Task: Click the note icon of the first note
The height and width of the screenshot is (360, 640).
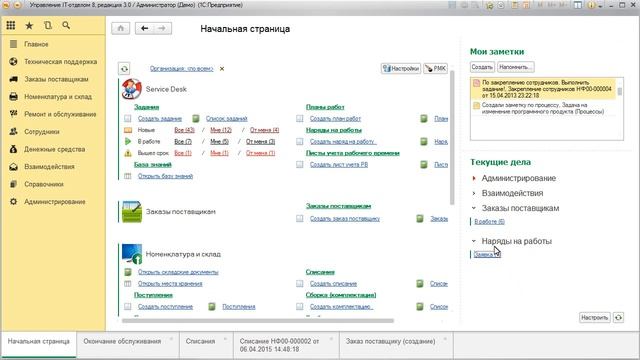Action: pos(476,83)
